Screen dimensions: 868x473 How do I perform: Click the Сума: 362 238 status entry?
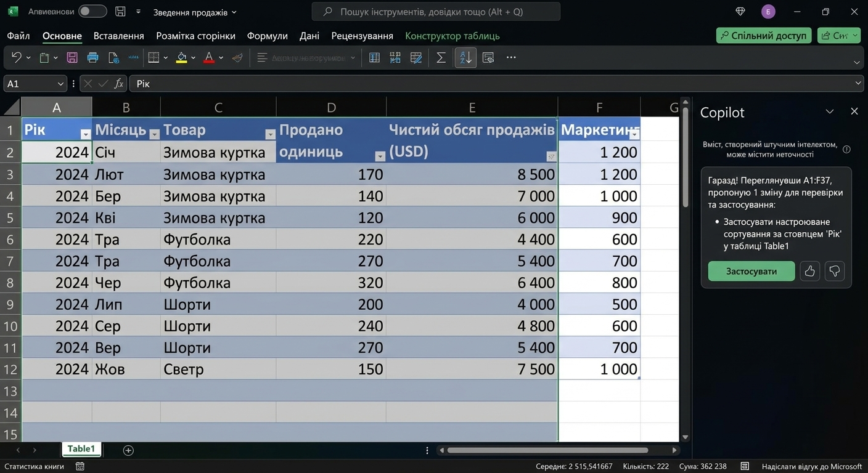click(x=703, y=466)
